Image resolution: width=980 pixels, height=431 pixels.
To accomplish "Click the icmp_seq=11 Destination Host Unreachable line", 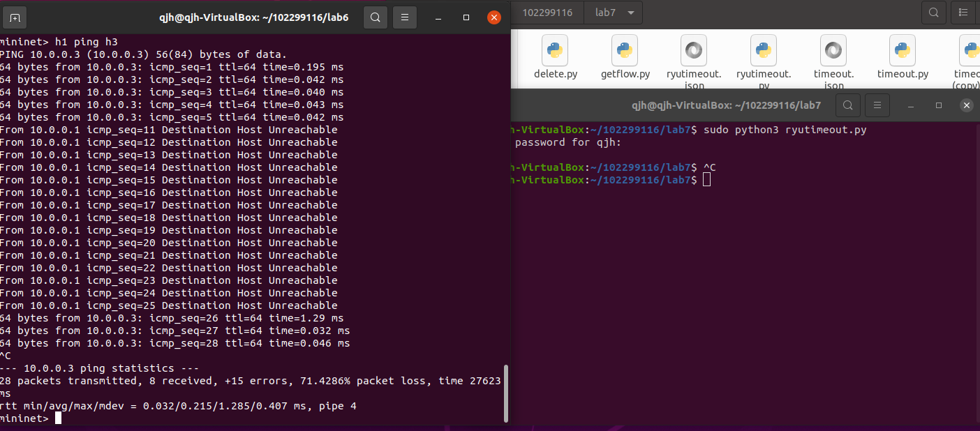I will [x=169, y=130].
